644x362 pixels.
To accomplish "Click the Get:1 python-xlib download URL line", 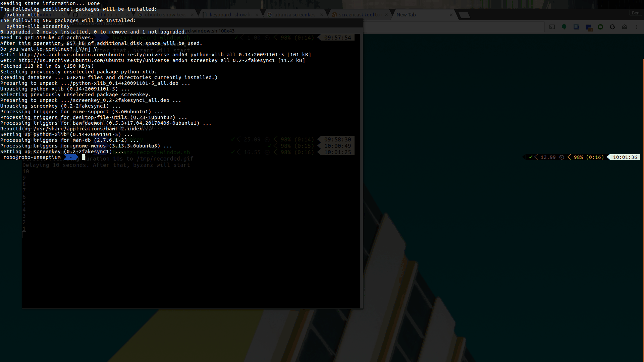I will tap(156, 55).
